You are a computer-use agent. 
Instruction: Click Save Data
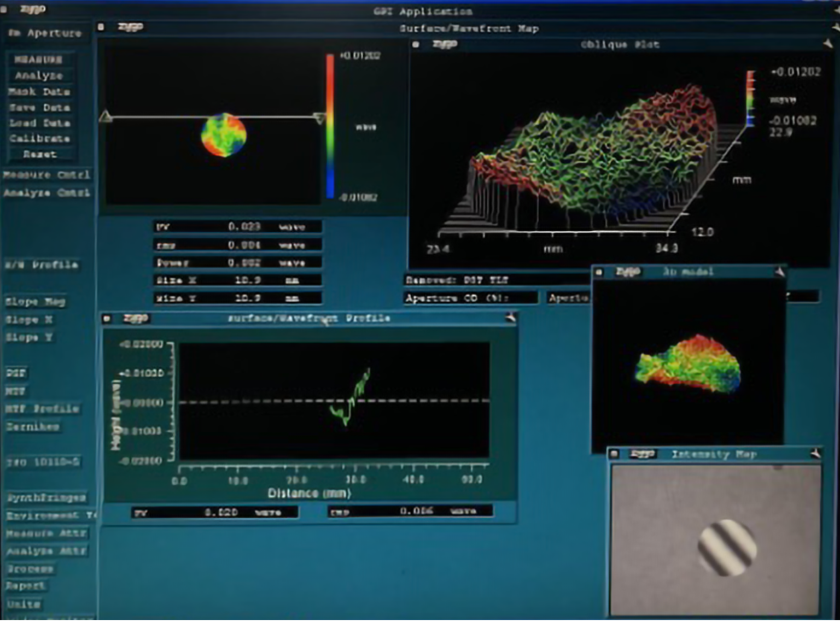pos(39,107)
